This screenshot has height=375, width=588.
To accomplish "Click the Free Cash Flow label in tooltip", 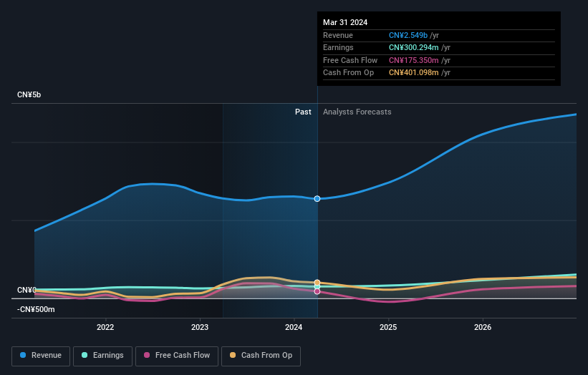I will click(350, 60).
